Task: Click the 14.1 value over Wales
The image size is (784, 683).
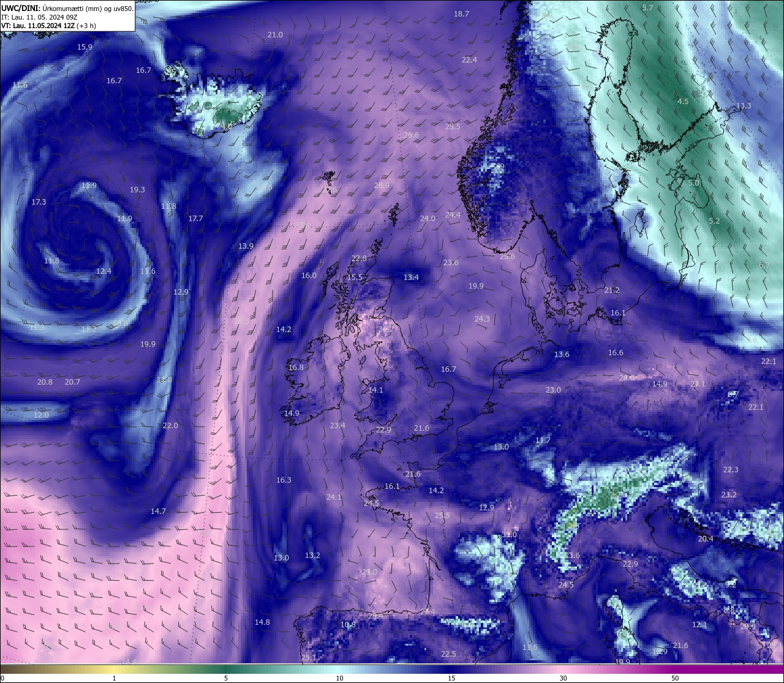Action: (375, 390)
